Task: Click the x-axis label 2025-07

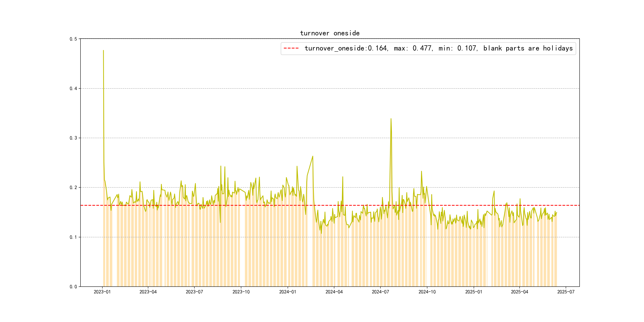Action: (x=566, y=292)
